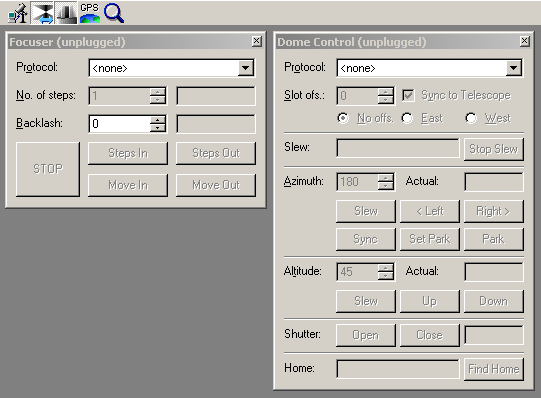Click the telescope control toolbar icon

tap(18, 13)
